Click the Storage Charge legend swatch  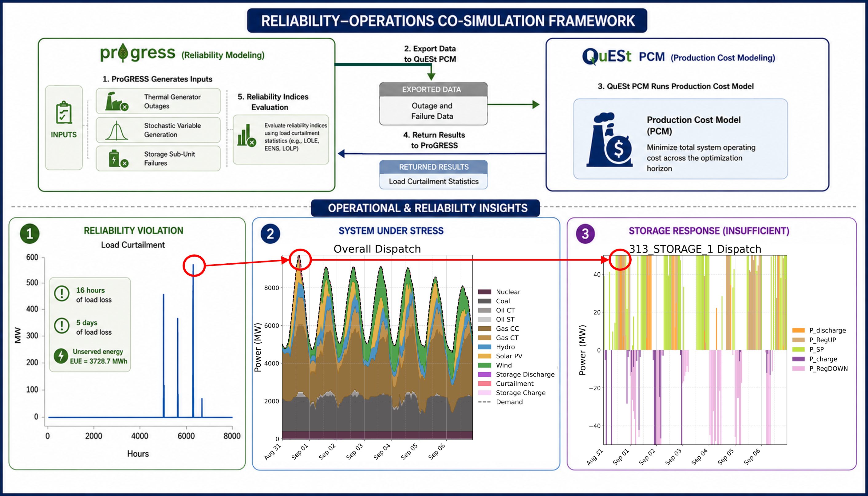484,393
